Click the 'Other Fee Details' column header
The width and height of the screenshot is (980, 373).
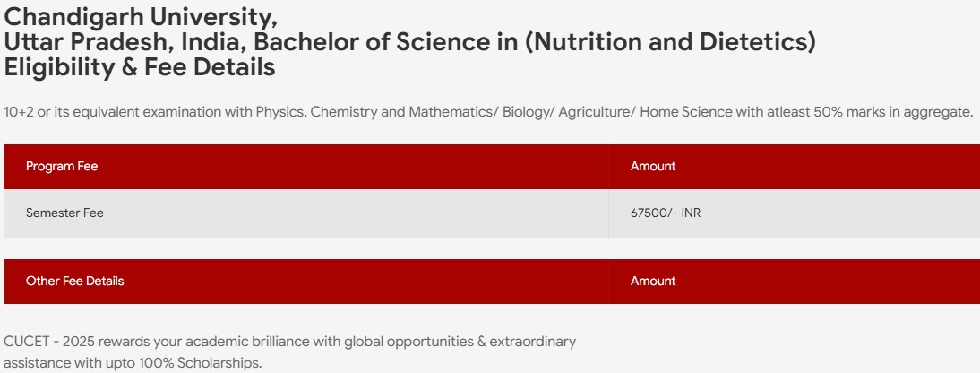pos(74,281)
